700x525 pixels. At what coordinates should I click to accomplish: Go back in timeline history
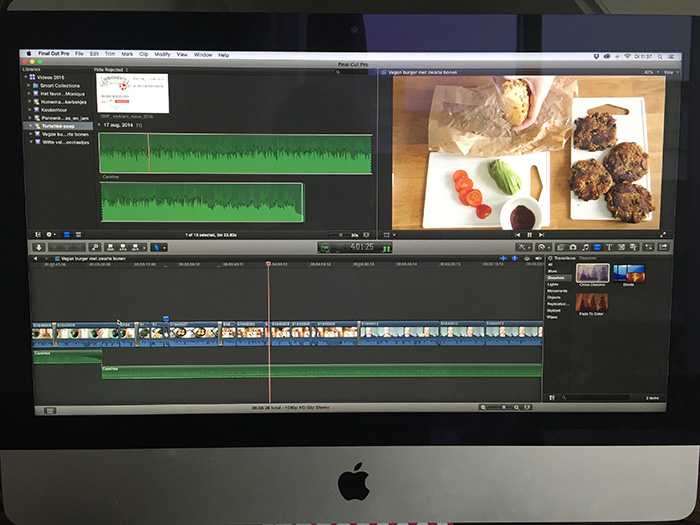35,258
